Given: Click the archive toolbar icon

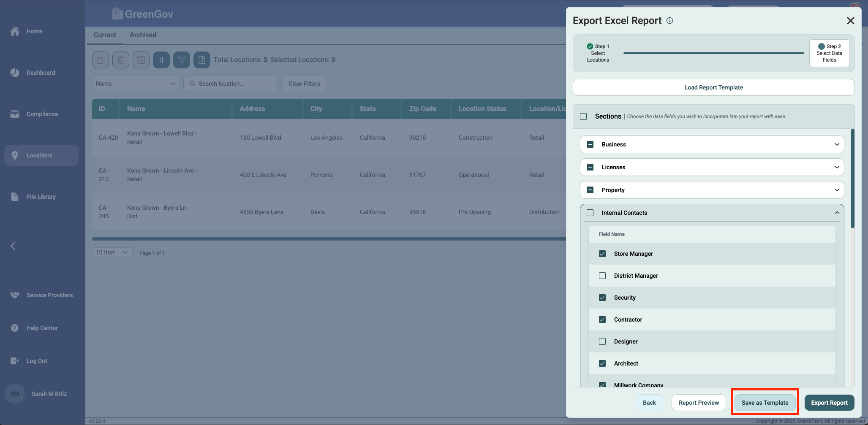Looking at the screenshot, I should pyautogui.click(x=141, y=60).
